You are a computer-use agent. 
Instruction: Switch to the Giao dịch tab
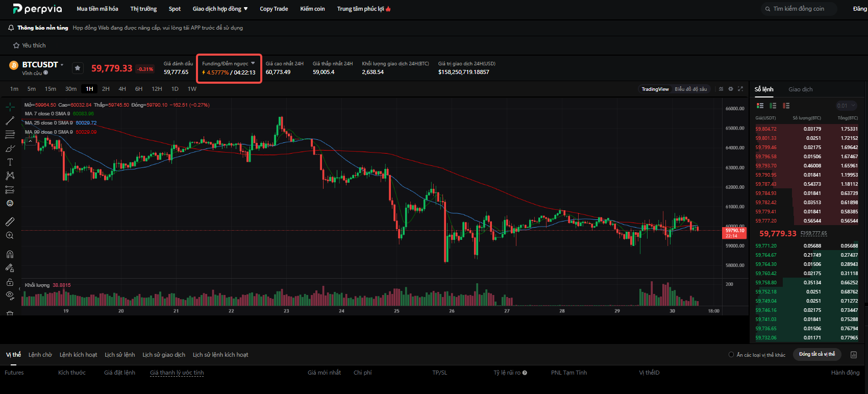(x=800, y=89)
